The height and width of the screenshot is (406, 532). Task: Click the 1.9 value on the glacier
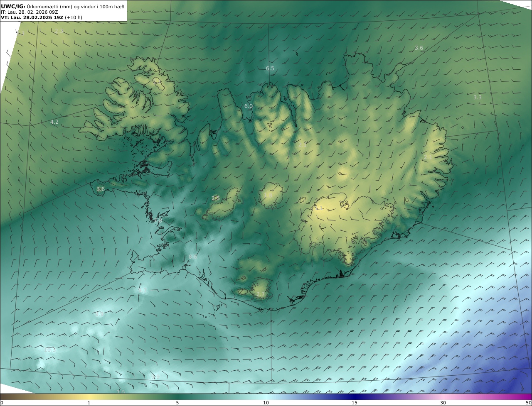[x=268, y=195]
